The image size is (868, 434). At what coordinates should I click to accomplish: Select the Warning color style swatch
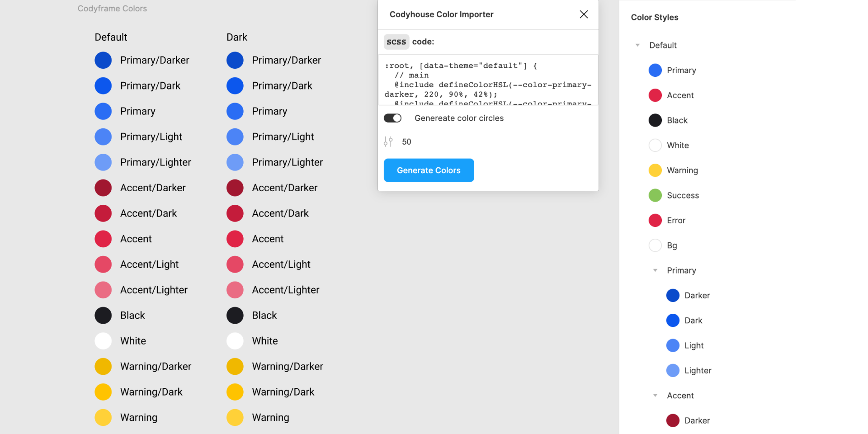pyautogui.click(x=655, y=170)
